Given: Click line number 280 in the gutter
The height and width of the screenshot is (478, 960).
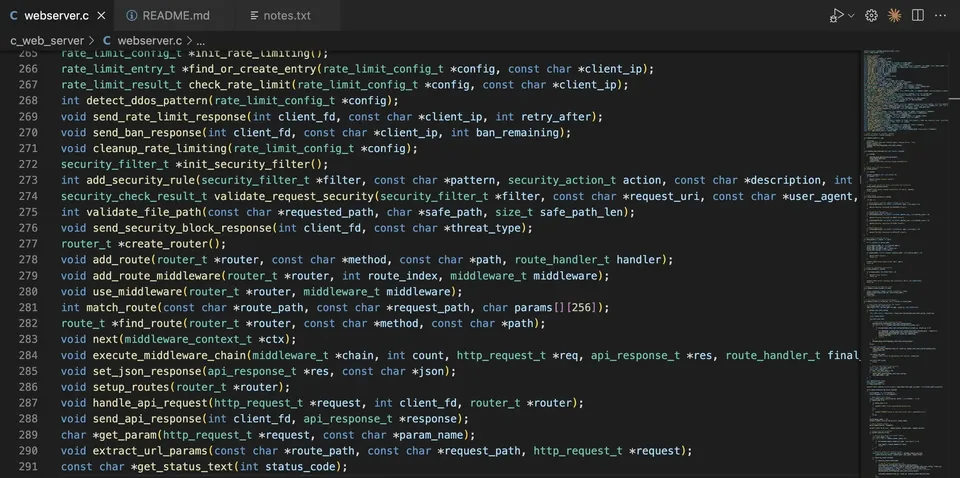Looking at the screenshot, I should (x=28, y=291).
